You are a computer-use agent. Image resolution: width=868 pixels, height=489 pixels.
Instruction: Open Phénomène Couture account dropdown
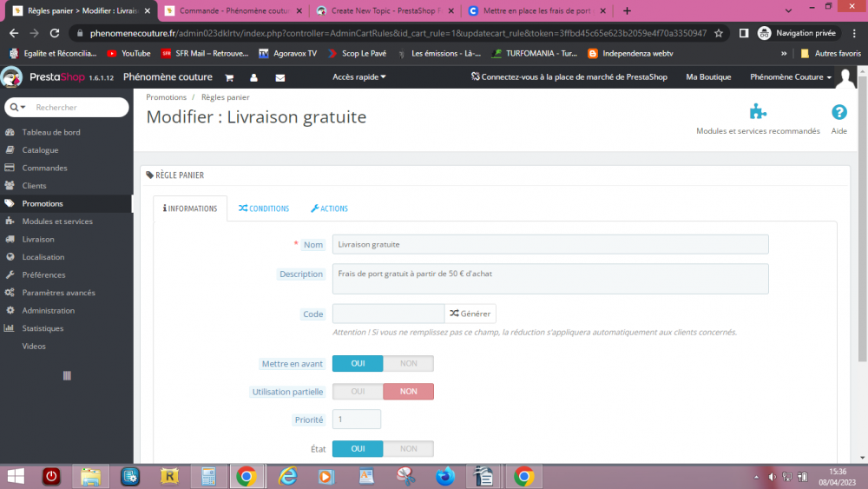791,77
